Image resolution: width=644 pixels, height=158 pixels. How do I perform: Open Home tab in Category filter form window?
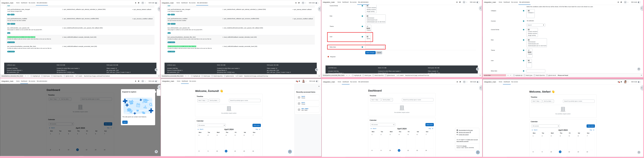click(500, 2)
